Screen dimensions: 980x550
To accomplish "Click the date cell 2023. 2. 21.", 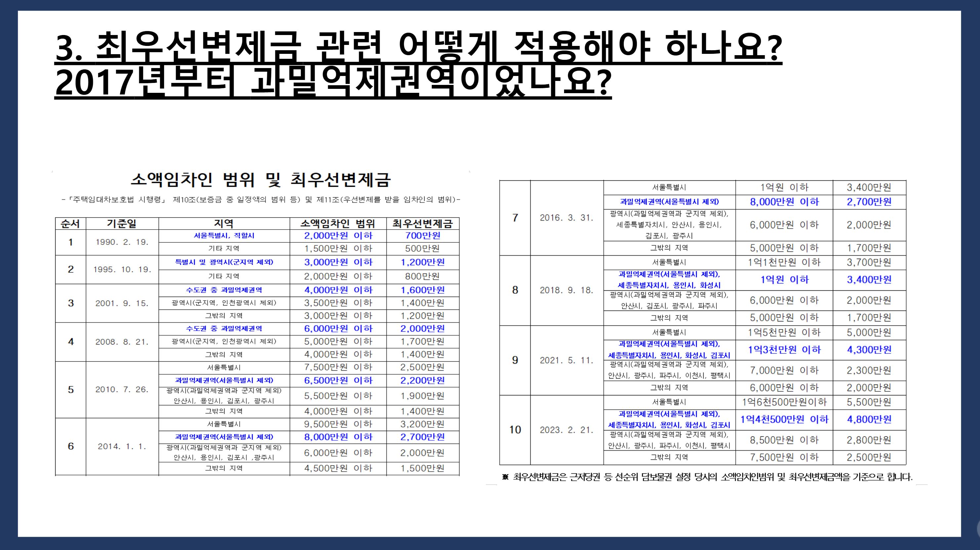I will point(566,430).
